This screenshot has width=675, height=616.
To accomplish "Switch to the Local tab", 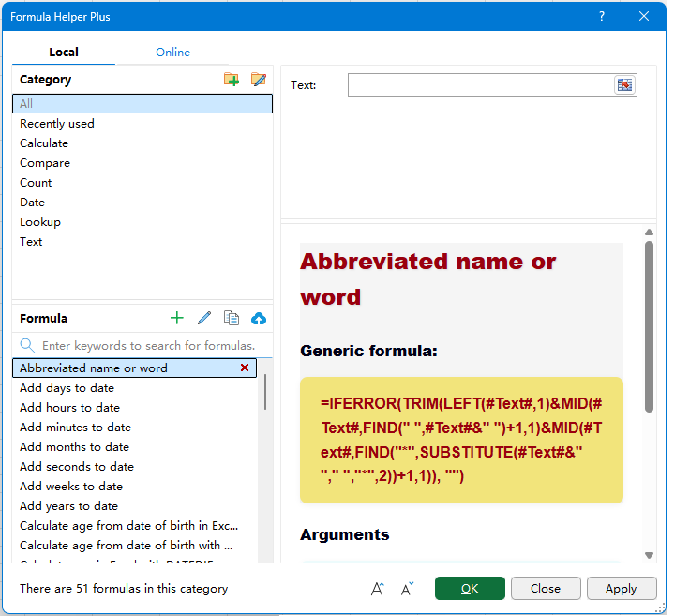I will (x=64, y=53).
